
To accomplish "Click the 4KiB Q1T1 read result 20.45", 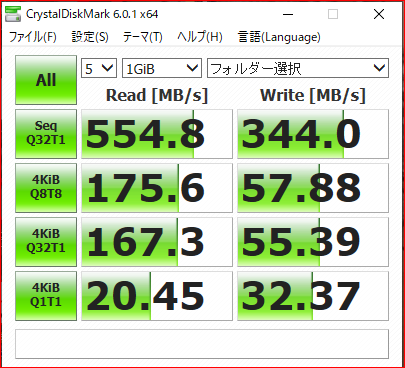I will (x=157, y=296).
